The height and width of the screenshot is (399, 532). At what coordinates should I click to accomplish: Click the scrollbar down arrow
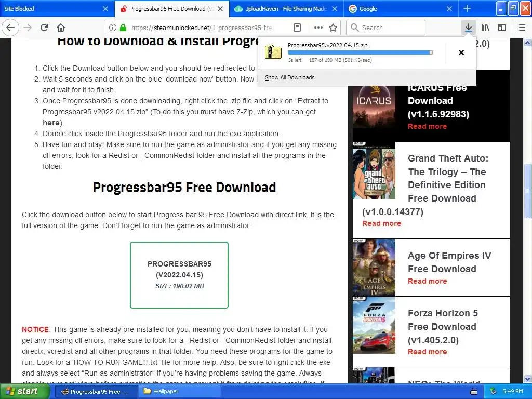coord(527,379)
